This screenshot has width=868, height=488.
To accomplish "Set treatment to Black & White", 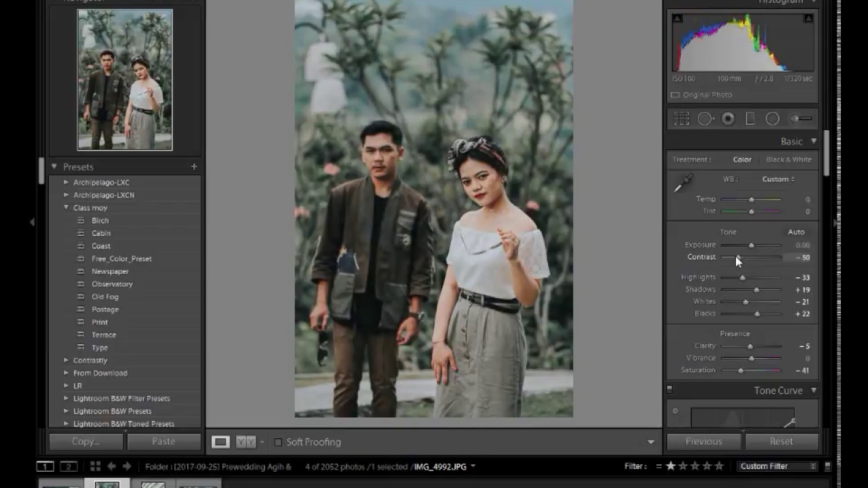I will click(x=789, y=160).
